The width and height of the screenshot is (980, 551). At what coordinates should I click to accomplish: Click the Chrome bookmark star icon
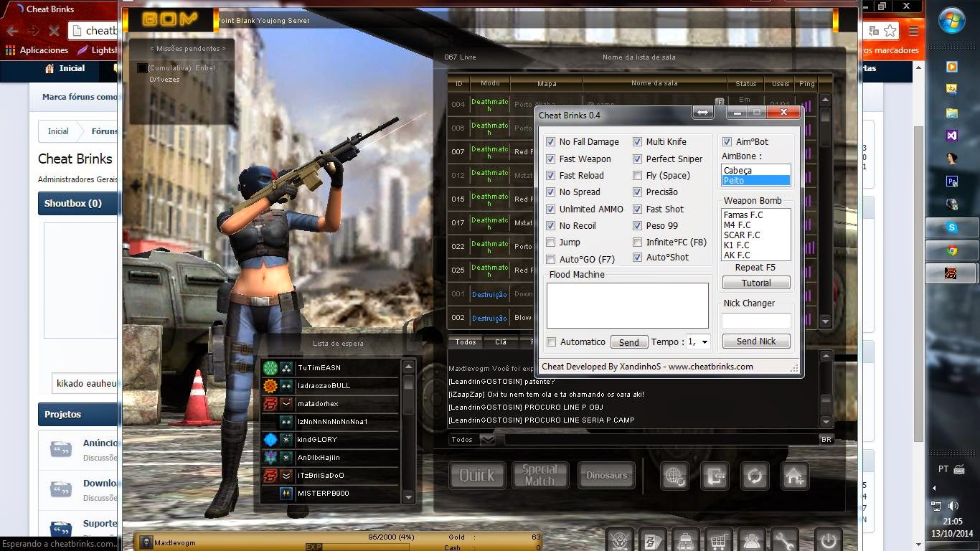click(890, 31)
